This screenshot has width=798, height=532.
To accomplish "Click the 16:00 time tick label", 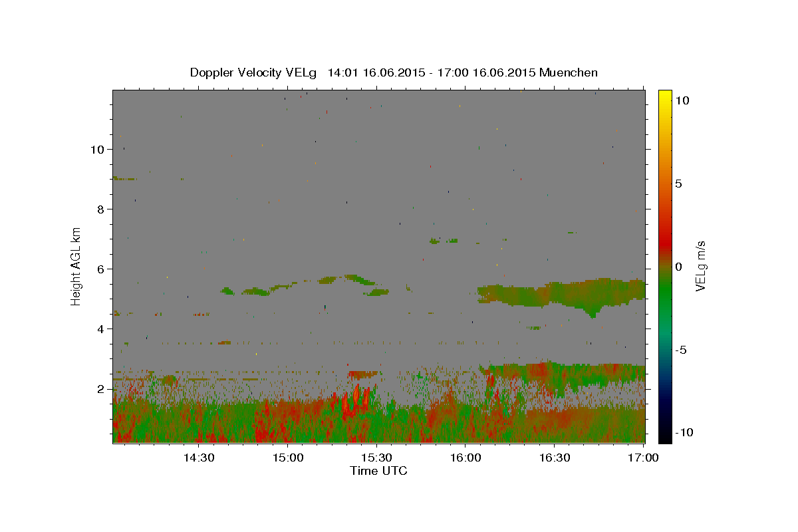I will [465, 458].
